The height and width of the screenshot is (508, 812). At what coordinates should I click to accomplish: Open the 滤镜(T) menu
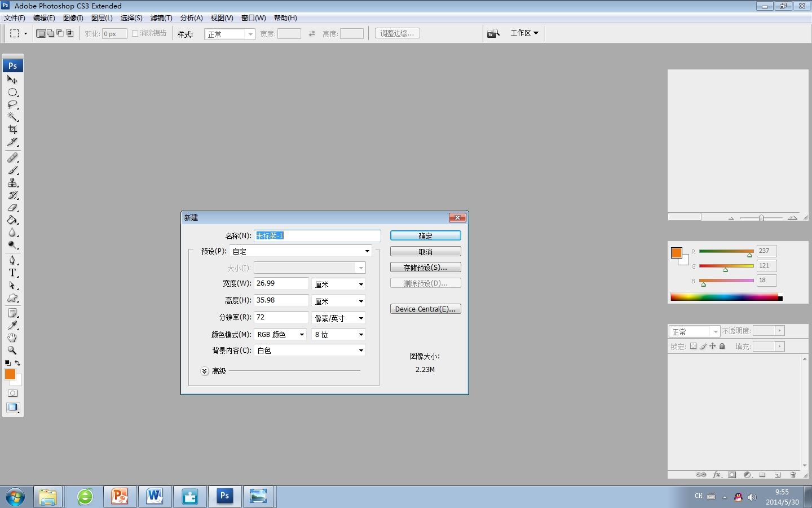[161, 18]
